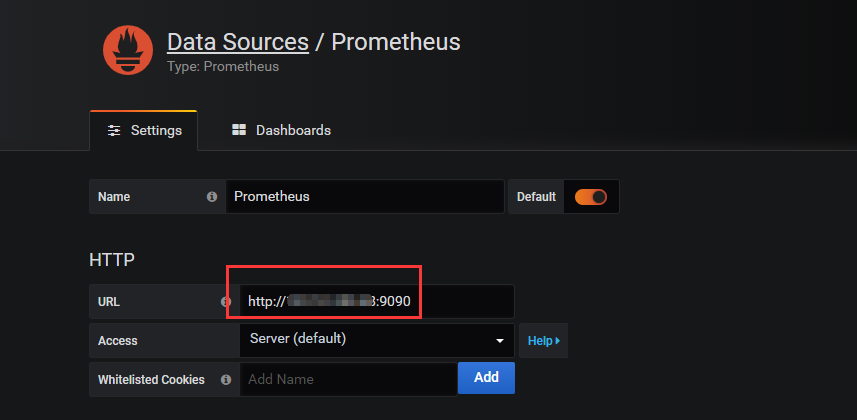The image size is (857, 420).
Task: Click the Add Name cookie field
Action: (x=348, y=380)
